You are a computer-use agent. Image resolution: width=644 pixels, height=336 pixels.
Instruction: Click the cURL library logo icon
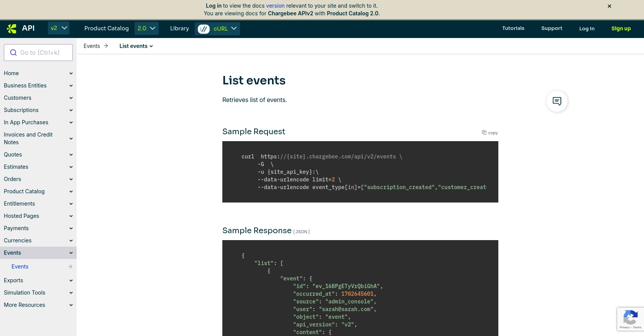click(x=204, y=29)
